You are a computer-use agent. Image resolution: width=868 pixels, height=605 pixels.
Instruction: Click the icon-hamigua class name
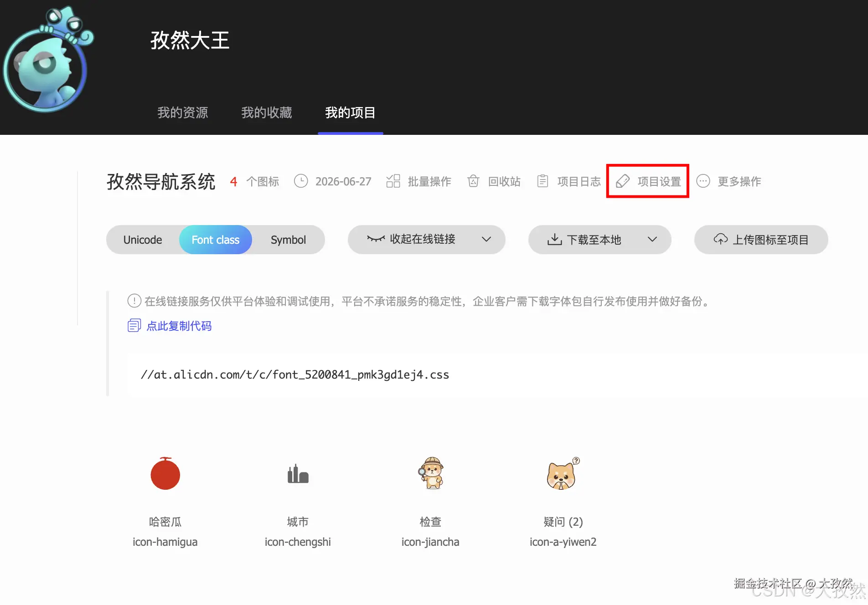pyautogui.click(x=165, y=542)
